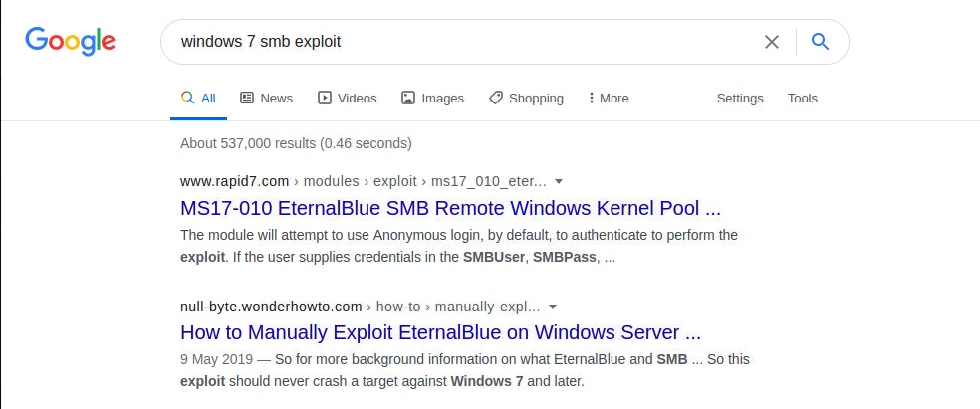980x409 pixels.
Task: Click the Videos tab play icon
Action: (325, 98)
